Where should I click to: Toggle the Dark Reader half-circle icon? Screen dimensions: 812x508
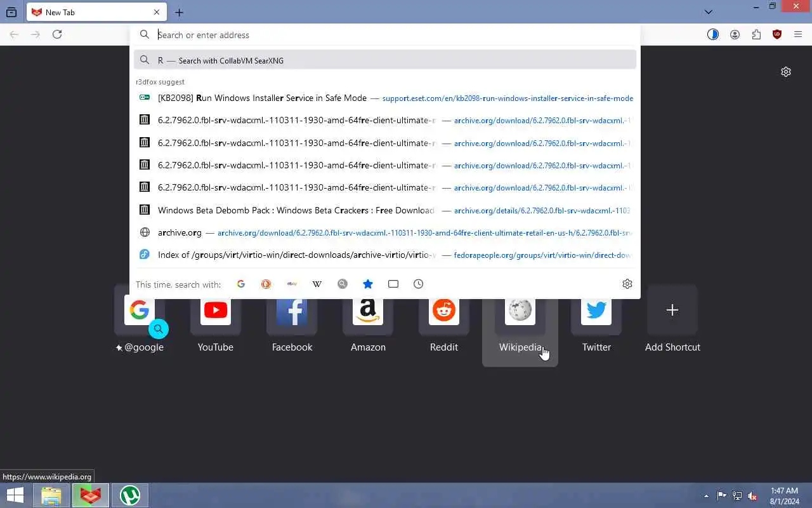(x=713, y=34)
